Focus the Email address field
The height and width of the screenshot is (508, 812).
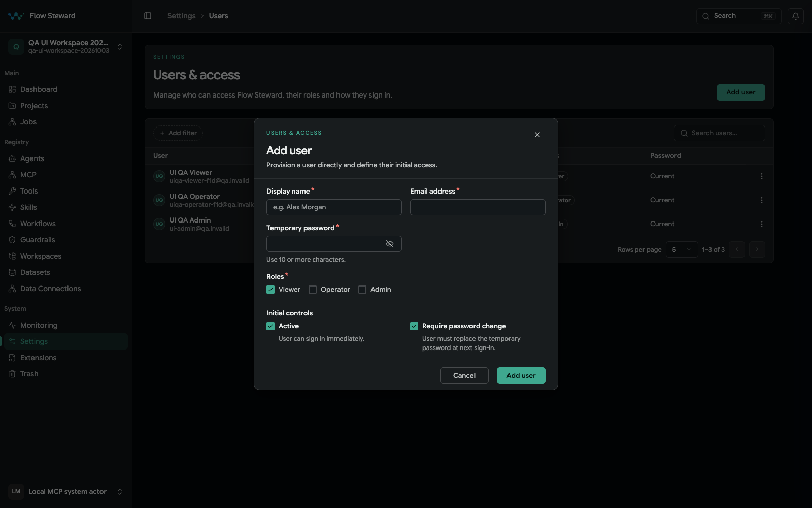pyautogui.click(x=478, y=207)
